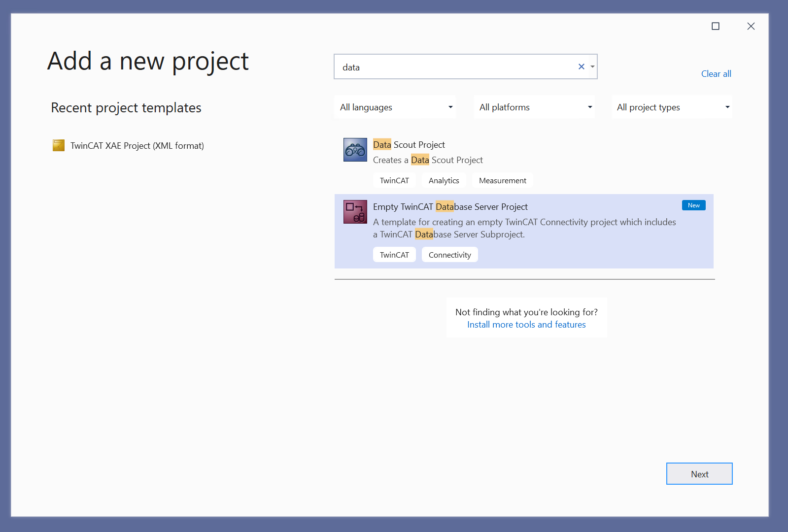Click the TwinCAT XAE Project recent template icon
788x532 pixels.
pos(59,145)
